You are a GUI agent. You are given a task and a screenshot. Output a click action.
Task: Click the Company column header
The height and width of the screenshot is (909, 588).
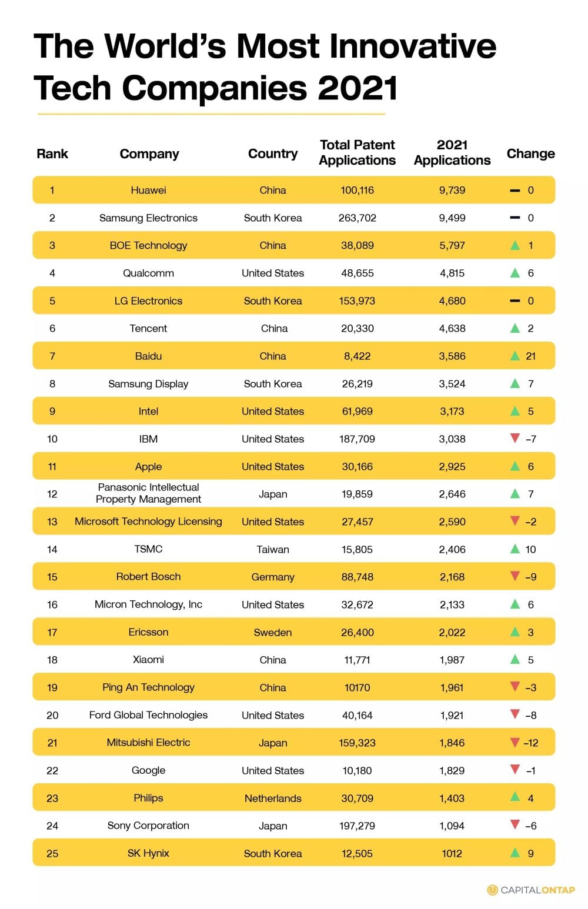149,154
